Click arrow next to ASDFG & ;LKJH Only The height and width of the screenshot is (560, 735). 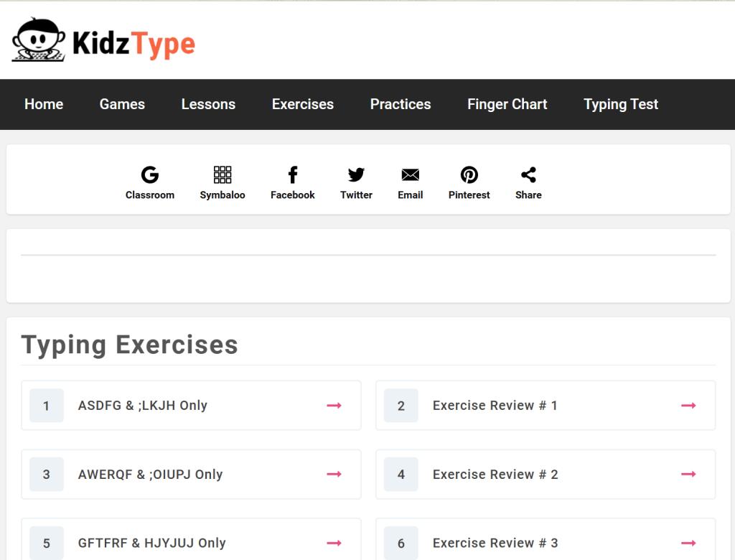tap(334, 406)
